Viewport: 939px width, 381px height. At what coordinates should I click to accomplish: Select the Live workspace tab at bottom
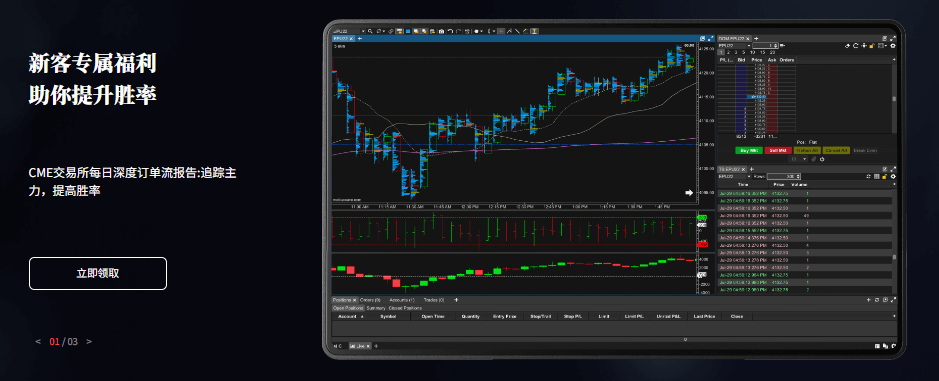(360, 346)
